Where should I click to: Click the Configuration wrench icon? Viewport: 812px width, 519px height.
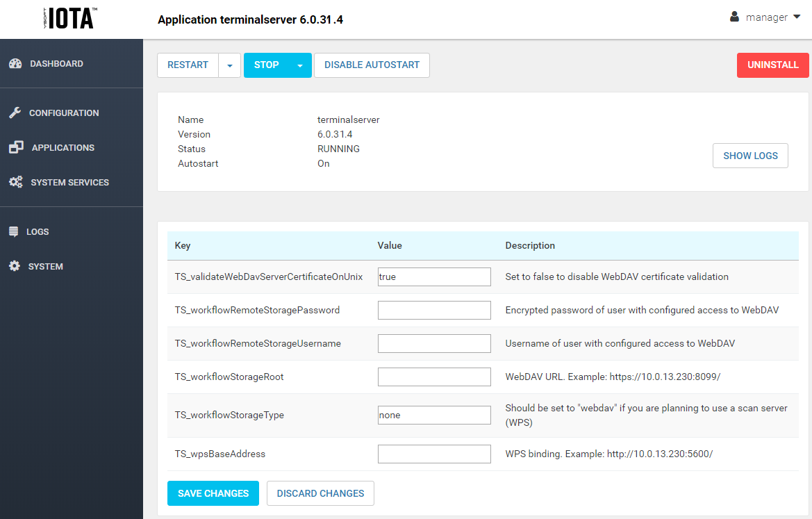click(15, 113)
